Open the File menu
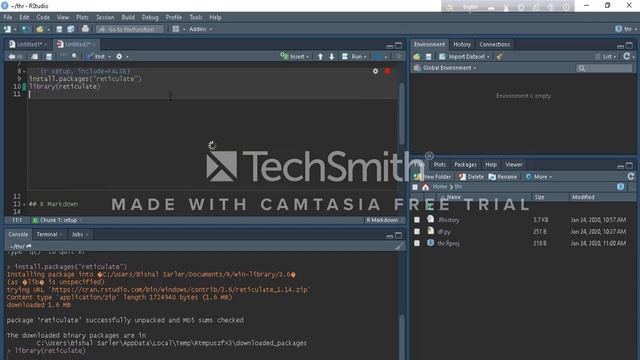Image resolution: width=640 pixels, height=360 pixels. pos(8,17)
